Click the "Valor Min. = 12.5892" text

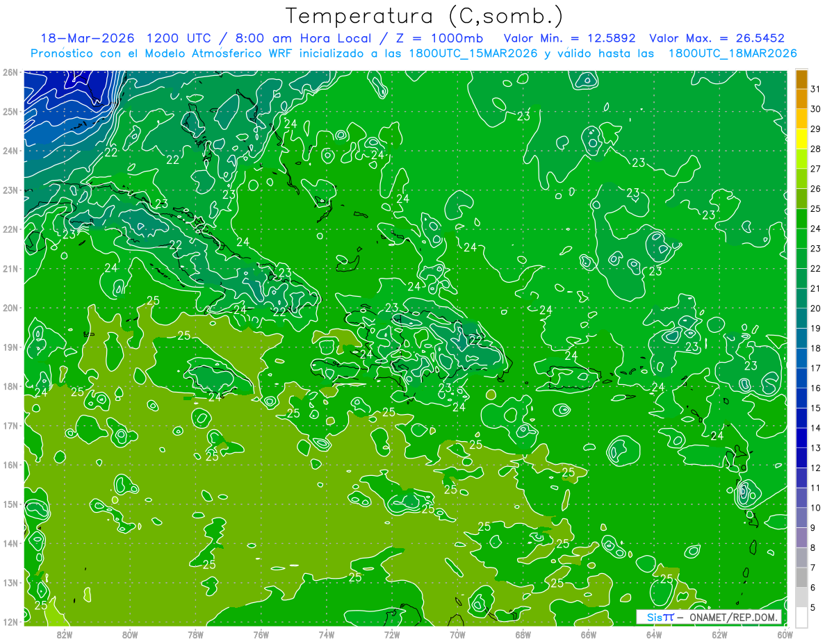(569, 38)
